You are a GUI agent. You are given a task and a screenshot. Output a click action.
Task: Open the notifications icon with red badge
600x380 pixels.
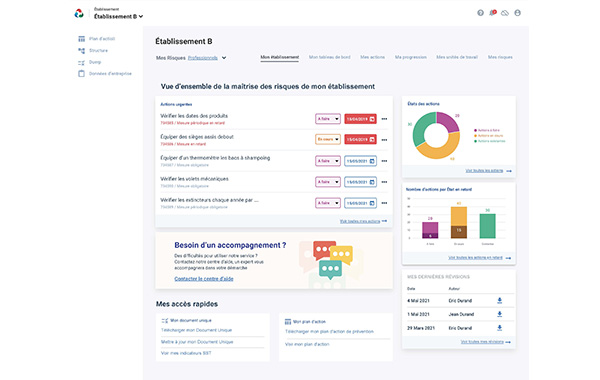coord(493,13)
